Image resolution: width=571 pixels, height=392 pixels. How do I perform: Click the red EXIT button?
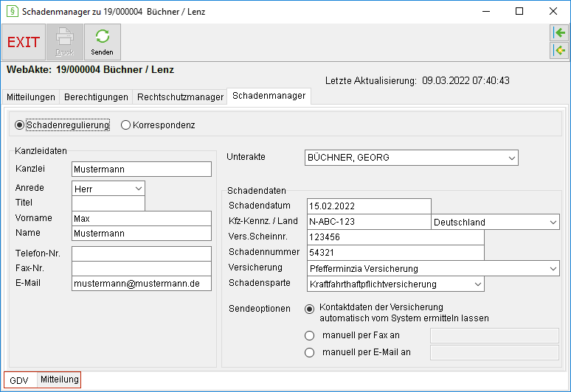(x=24, y=42)
